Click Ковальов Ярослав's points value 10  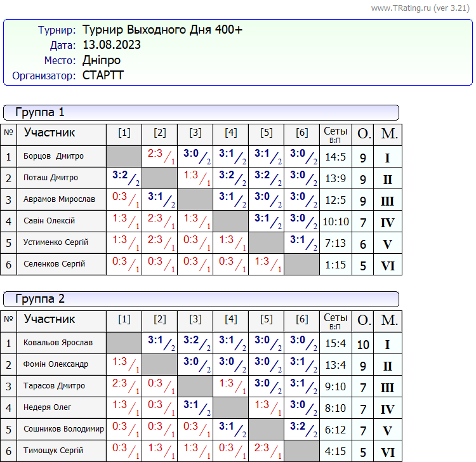pyautogui.click(x=363, y=345)
